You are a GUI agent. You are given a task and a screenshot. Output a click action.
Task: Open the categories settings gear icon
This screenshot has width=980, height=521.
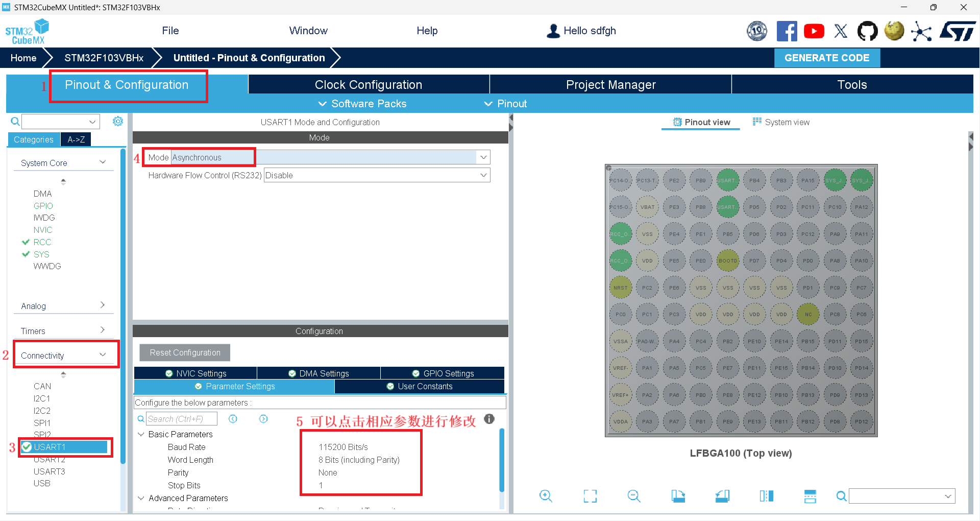pyautogui.click(x=118, y=121)
